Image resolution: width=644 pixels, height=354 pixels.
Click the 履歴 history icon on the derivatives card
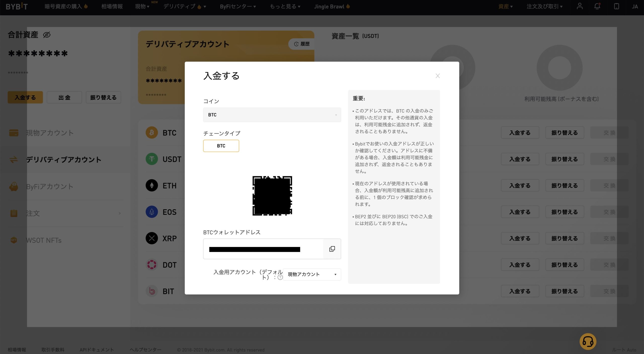point(296,44)
